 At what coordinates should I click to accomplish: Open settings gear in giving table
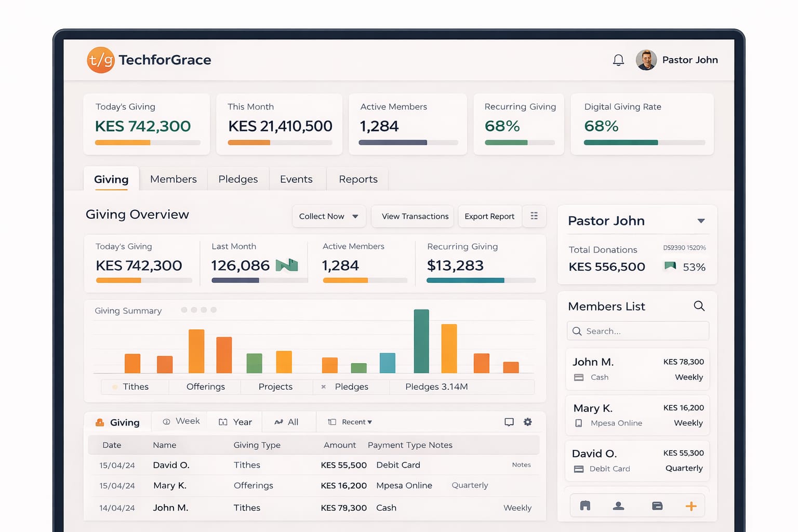[x=527, y=422]
